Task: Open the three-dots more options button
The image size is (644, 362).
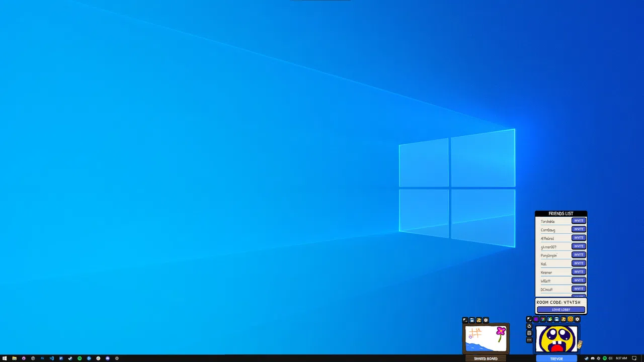Action: [x=529, y=340]
